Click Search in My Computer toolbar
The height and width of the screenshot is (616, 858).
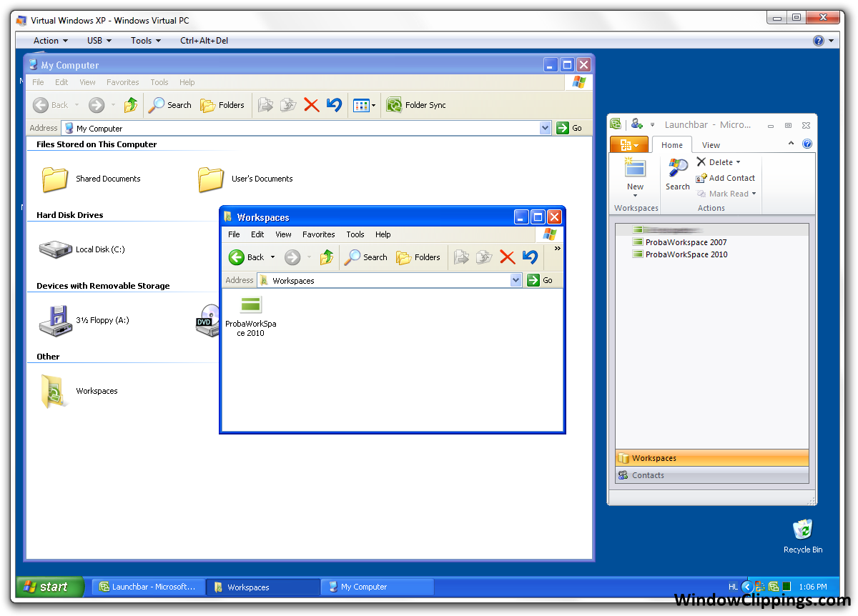(x=170, y=105)
